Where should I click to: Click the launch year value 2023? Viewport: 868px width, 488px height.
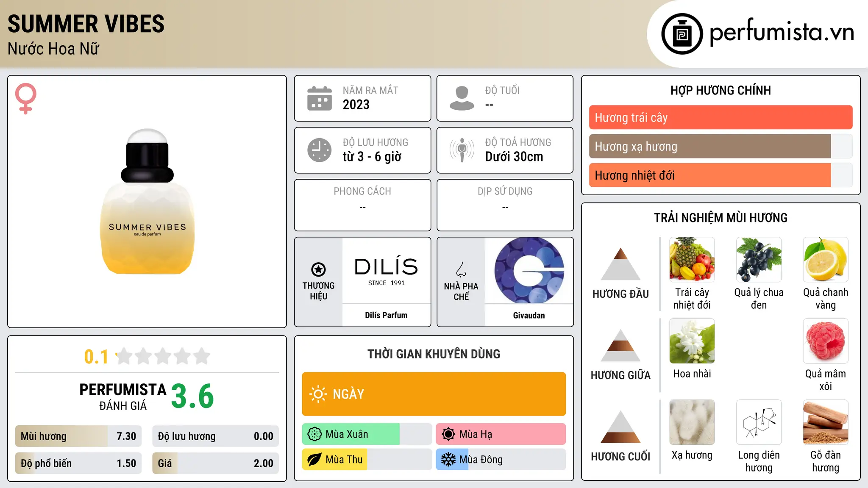coord(356,105)
